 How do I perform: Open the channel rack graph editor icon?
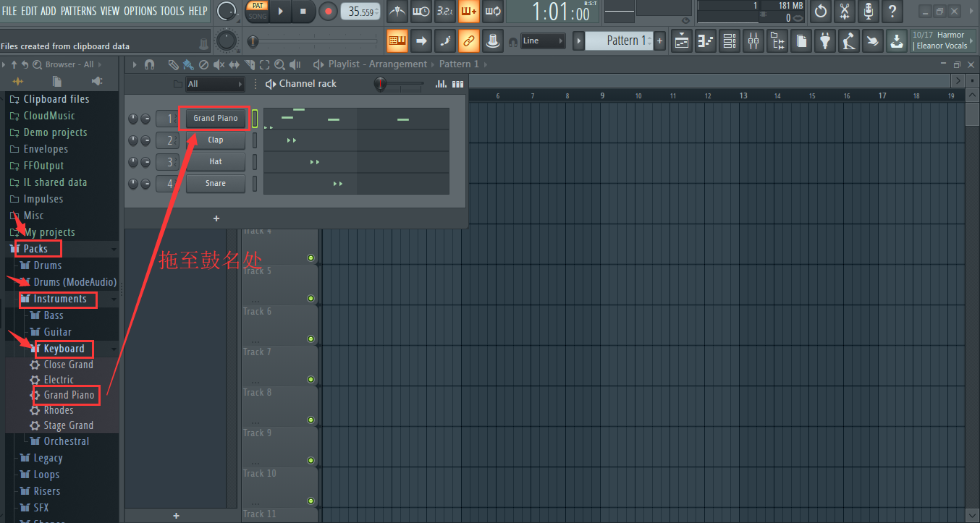tap(442, 84)
